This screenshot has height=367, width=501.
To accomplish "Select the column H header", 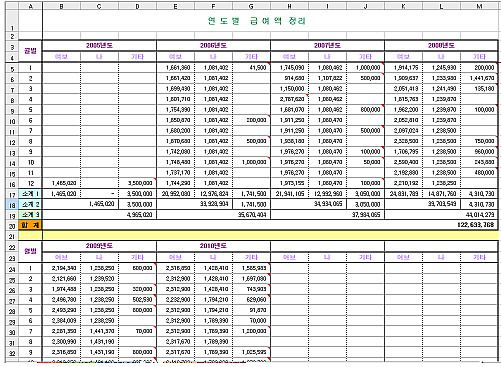I will [289, 6].
